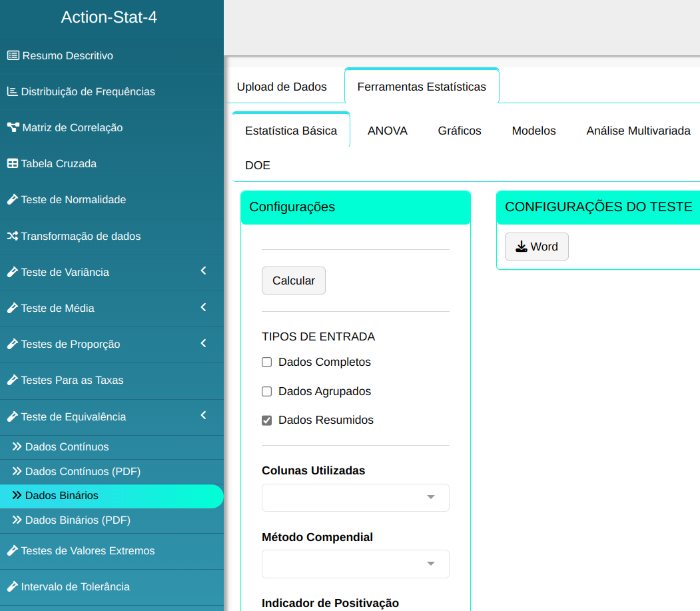Open the Método Compendial dropdown
The width and height of the screenshot is (700, 611).
pos(355,564)
